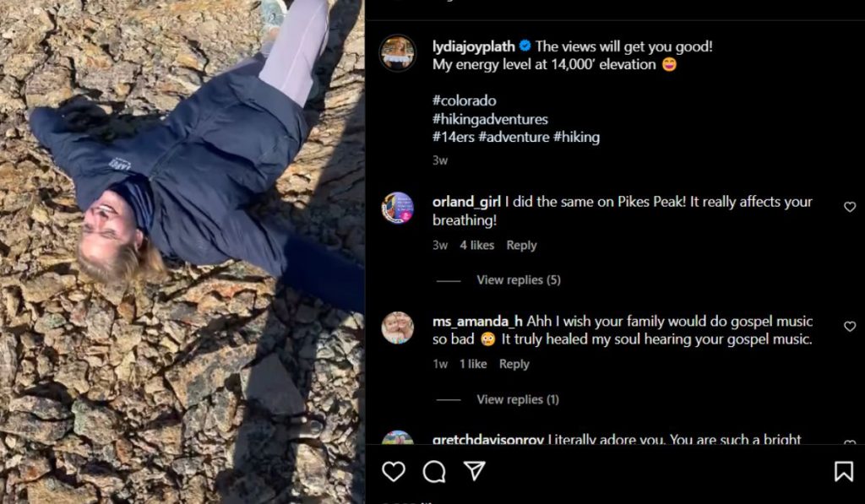Screen dimensions: 865x504
Task: Open lydiajoyplath's profile picture
Action: 397,52
